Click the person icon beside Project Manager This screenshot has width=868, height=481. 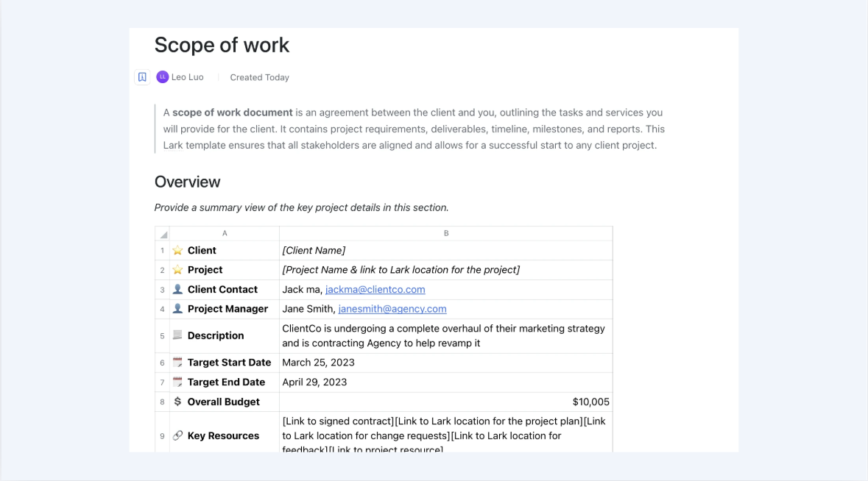tap(177, 308)
